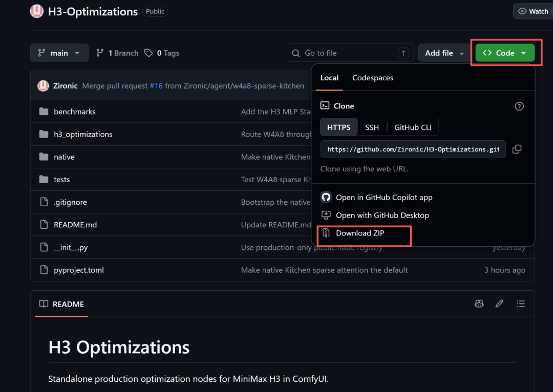Open the benchmarks folder
The width and height of the screenshot is (553, 392).
pos(74,112)
